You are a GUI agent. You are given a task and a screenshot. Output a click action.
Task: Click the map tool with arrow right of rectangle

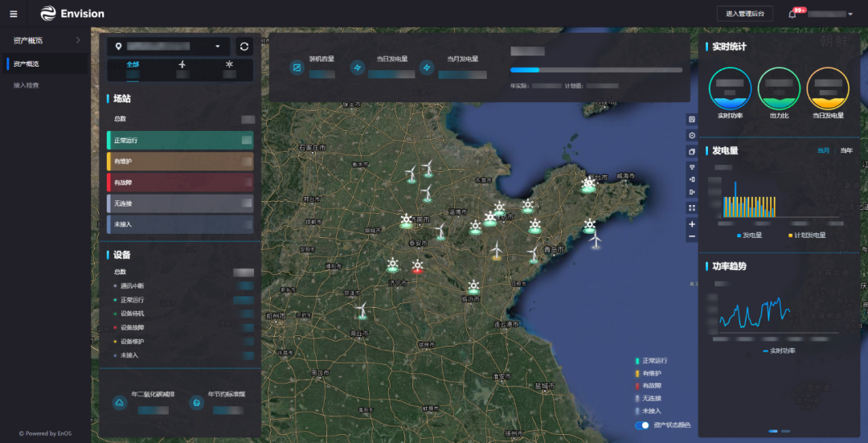[x=692, y=192]
